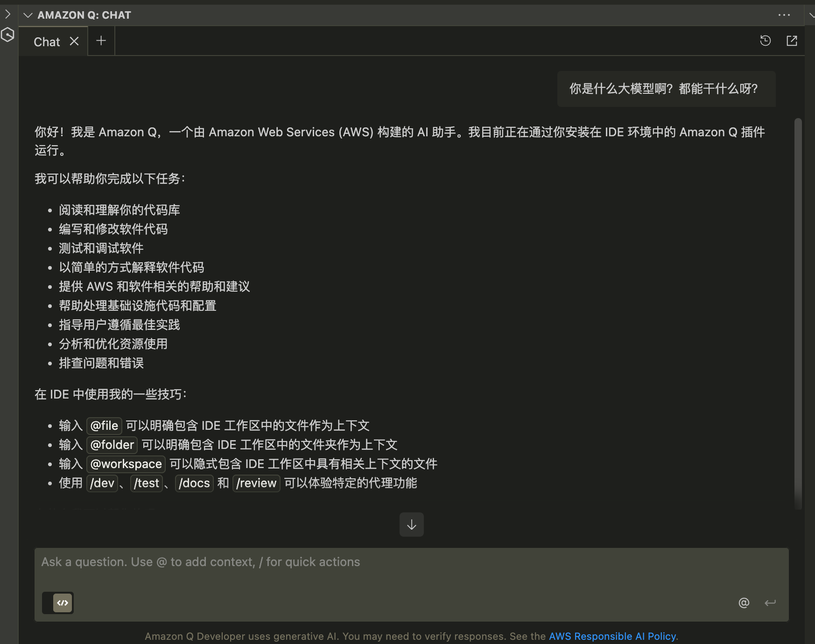Collapse the Amazon Q: Chat panel header
815x644 pixels.
(x=28, y=15)
